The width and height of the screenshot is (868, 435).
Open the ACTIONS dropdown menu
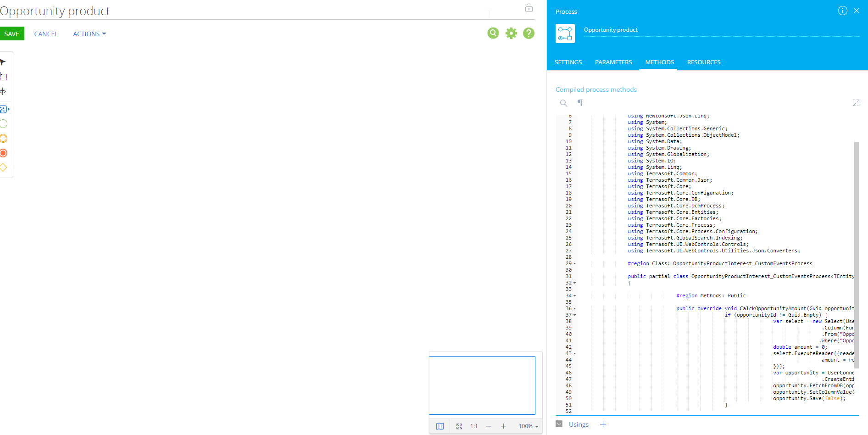pyautogui.click(x=89, y=34)
